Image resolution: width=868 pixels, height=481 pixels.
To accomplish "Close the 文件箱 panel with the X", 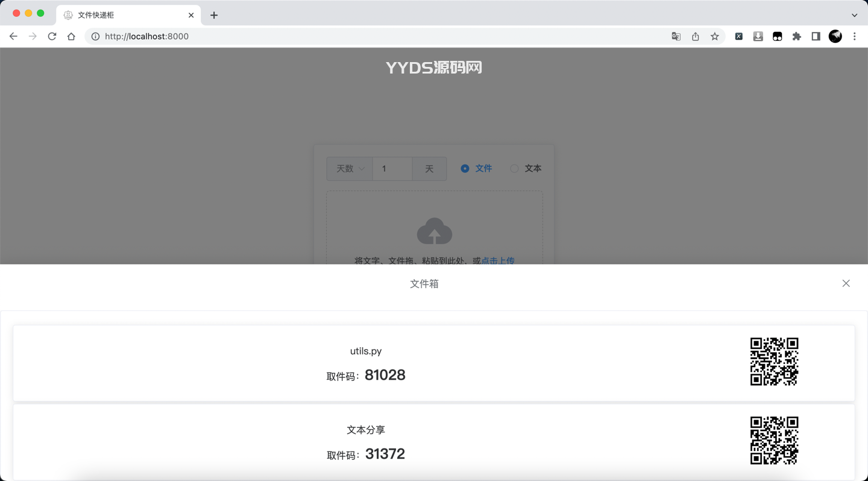I will (x=846, y=283).
